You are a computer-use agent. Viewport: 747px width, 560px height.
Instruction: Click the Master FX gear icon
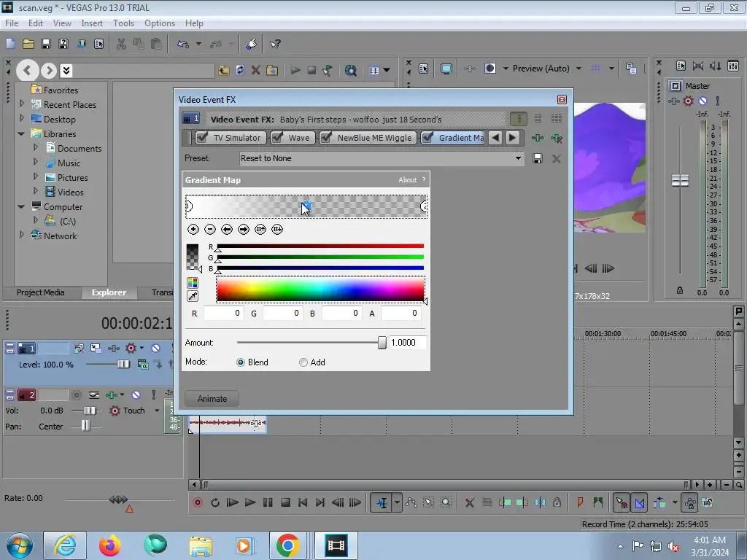point(689,101)
